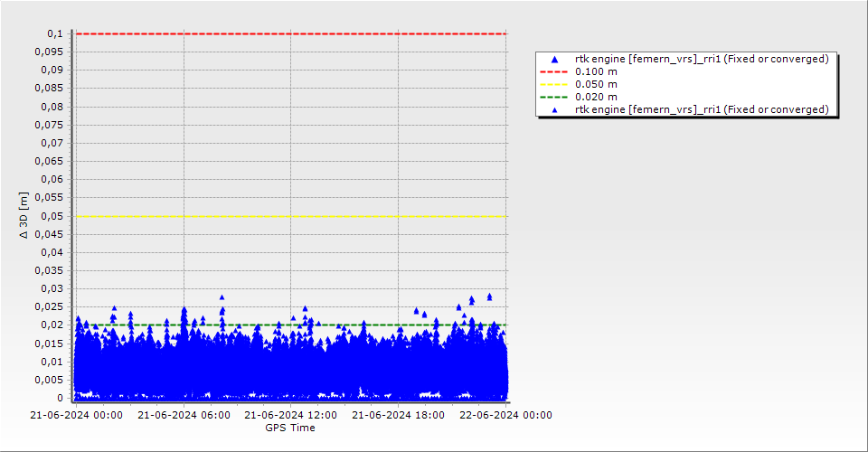The width and height of the screenshot is (868, 452).
Task: Select the 0.050 m legend label
Action: pyautogui.click(x=597, y=84)
